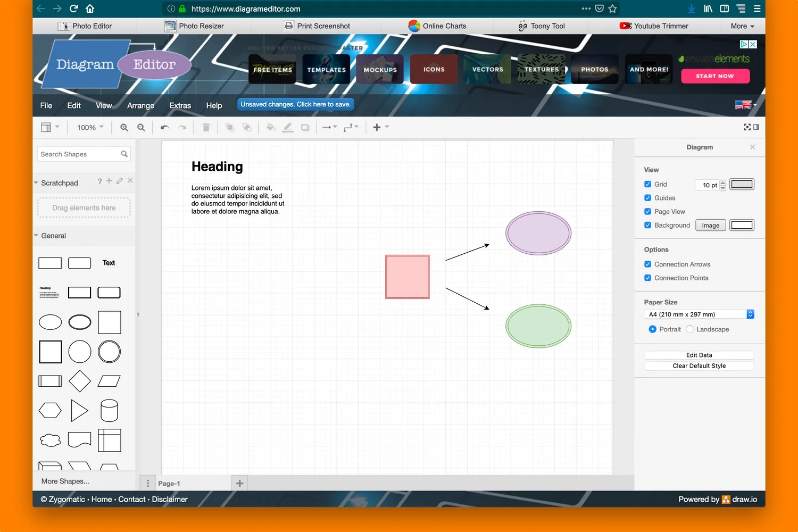The image size is (798, 532).
Task: Click Clear Default Style button
Action: [x=699, y=366]
